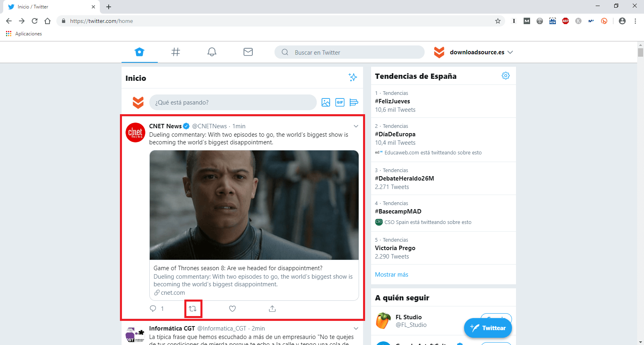The height and width of the screenshot is (345, 644).
Task: Open the @CNETNews handle
Action: (x=209, y=126)
